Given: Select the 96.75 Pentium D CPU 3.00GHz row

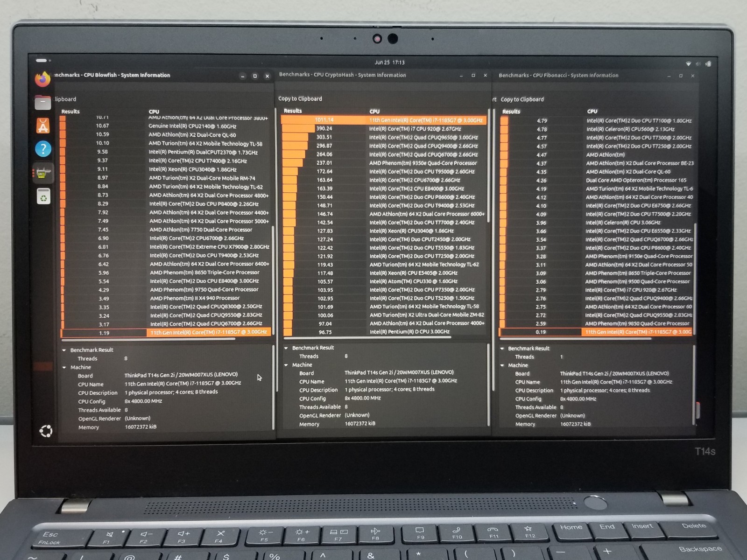Looking at the screenshot, I should (x=384, y=332).
